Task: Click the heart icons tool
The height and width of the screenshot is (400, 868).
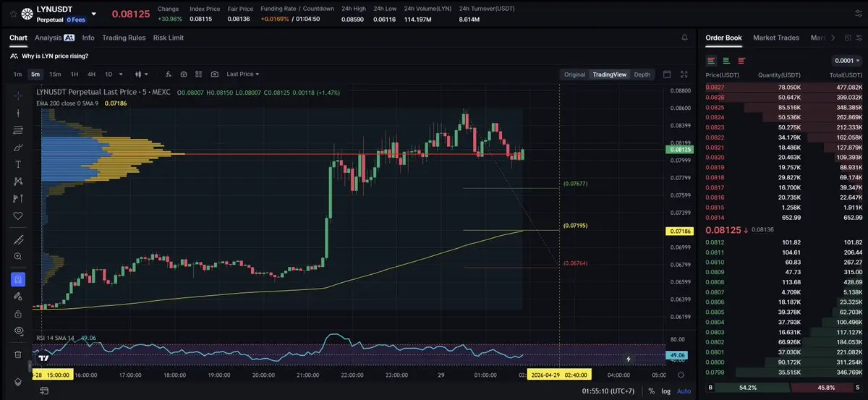Action: click(x=18, y=216)
